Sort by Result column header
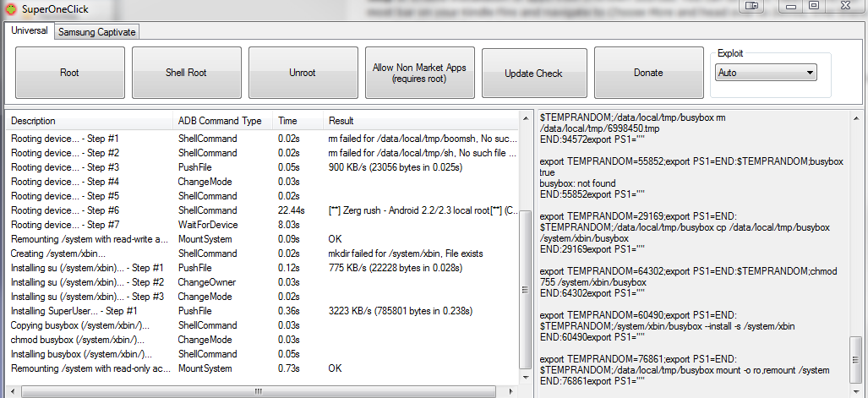Viewport: 868px width, 398px height. coord(421,121)
